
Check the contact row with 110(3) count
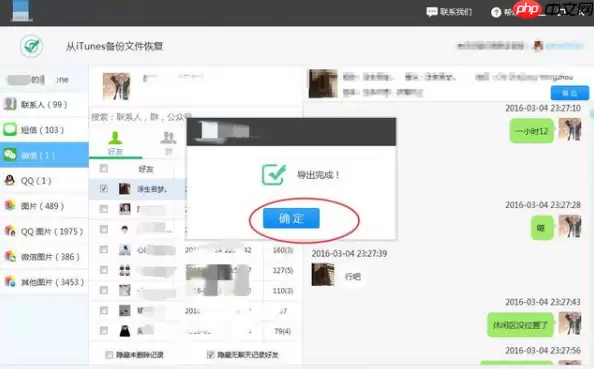pyautogui.click(x=104, y=290)
